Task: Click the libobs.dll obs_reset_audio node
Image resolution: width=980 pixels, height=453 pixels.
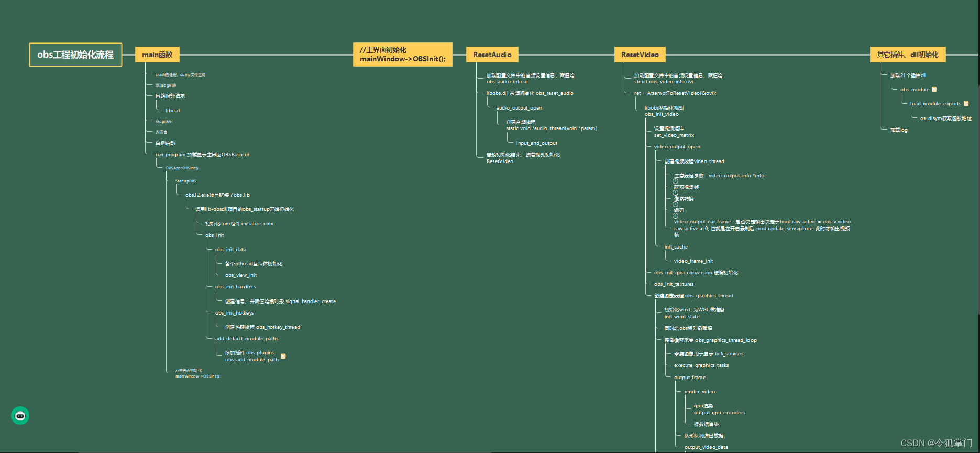Action: pyautogui.click(x=530, y=93)
